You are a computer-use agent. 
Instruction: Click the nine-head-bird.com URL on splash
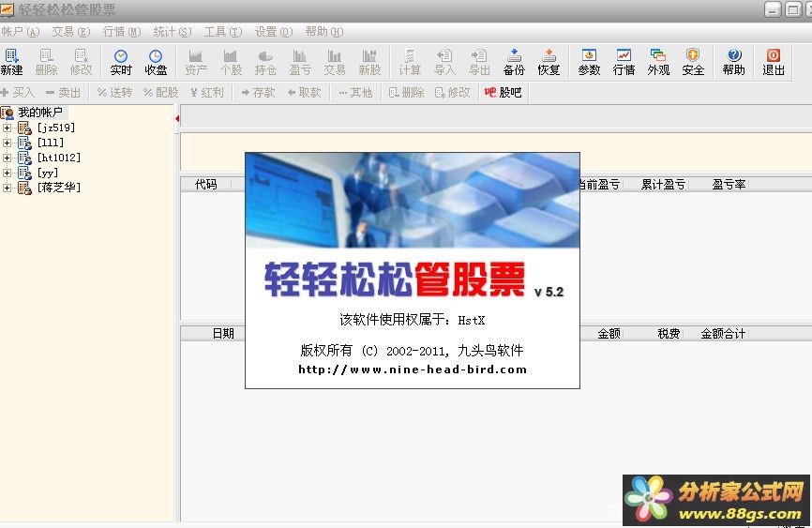[x=413, y=370]
